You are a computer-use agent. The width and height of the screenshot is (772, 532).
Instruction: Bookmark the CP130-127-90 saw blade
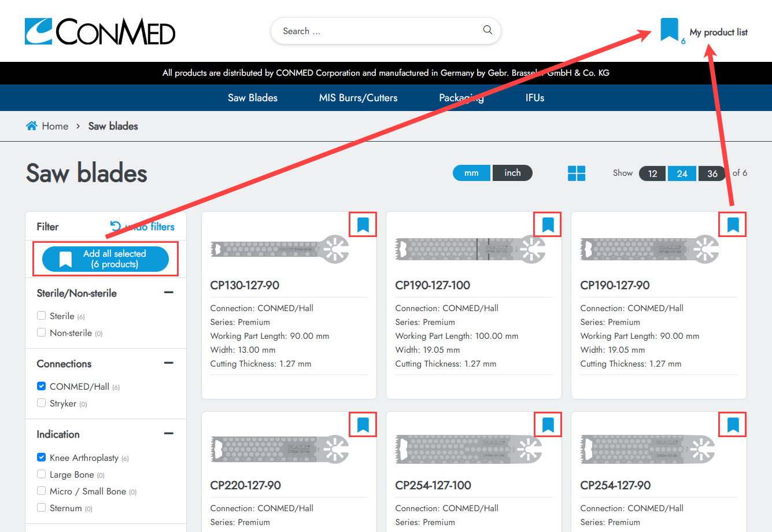363,224
